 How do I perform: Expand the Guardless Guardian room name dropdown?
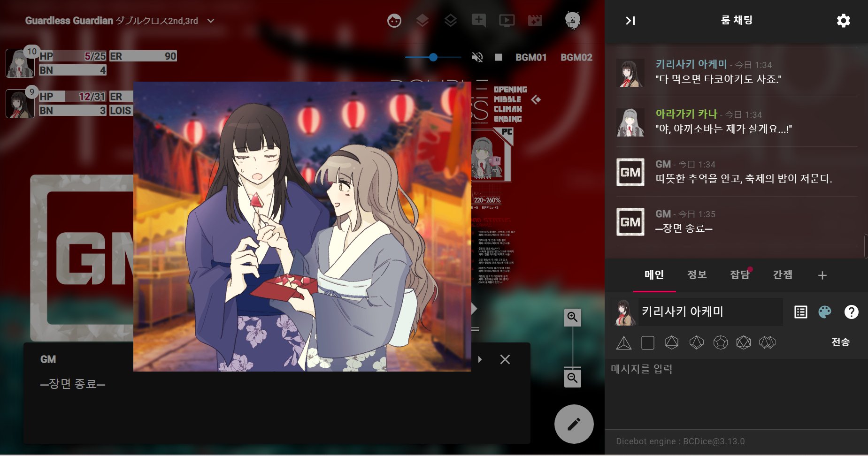[x=211, y=21]
